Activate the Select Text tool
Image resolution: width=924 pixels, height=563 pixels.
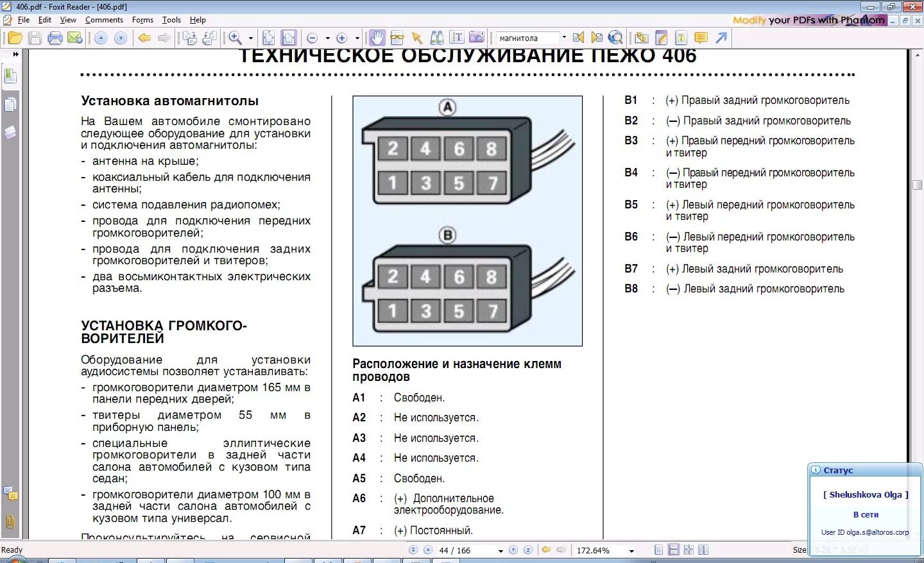[457, 38]
